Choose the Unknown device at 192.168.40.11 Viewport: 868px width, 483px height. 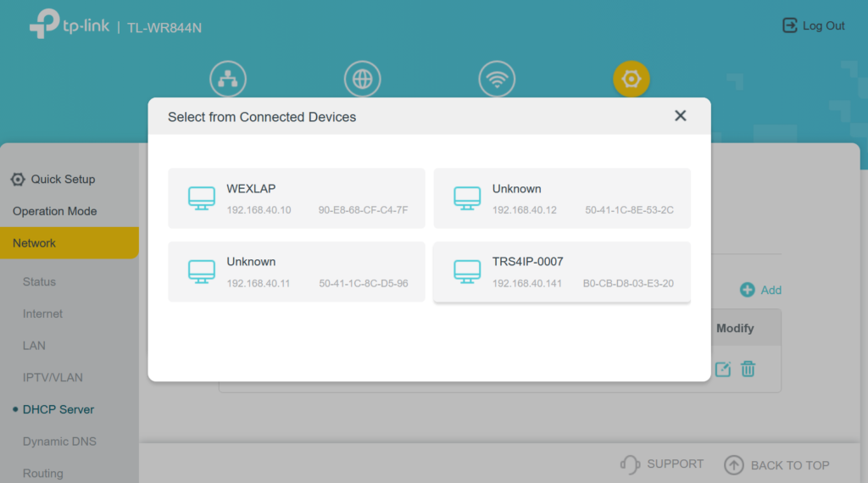point(296,271)
